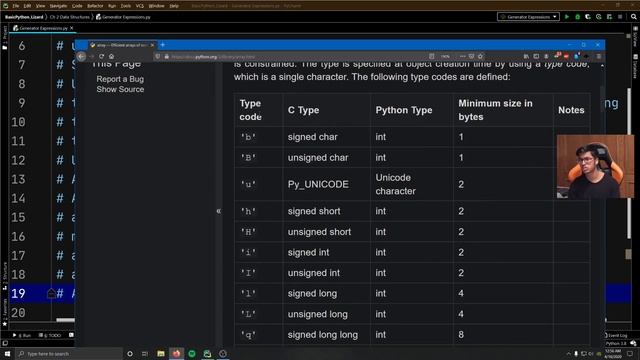640x360 pixels.
Task: Open Task View on the taskbar
Action: [145, 353]
